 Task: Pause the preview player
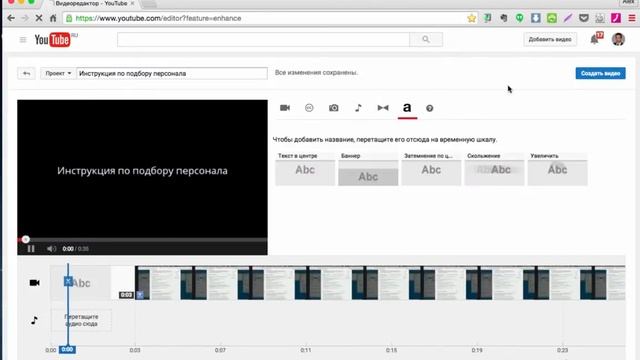pyautogui.click(x=31, y=249)
